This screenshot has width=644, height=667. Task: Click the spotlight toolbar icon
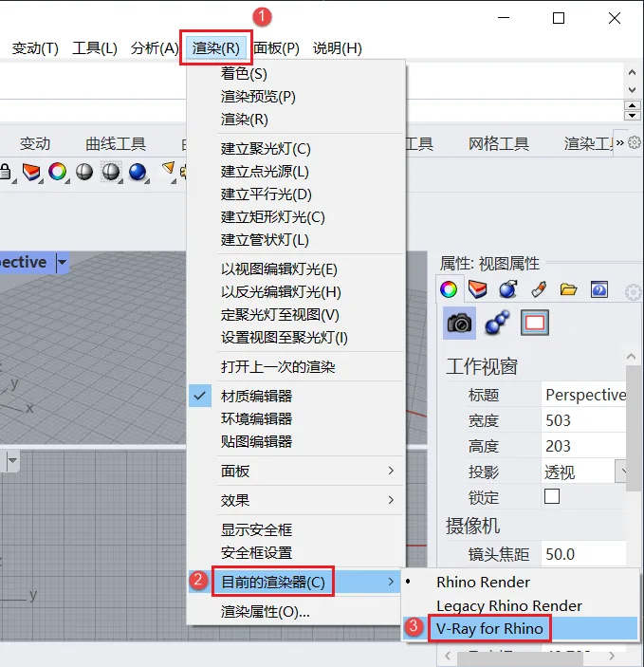point(168,169)
